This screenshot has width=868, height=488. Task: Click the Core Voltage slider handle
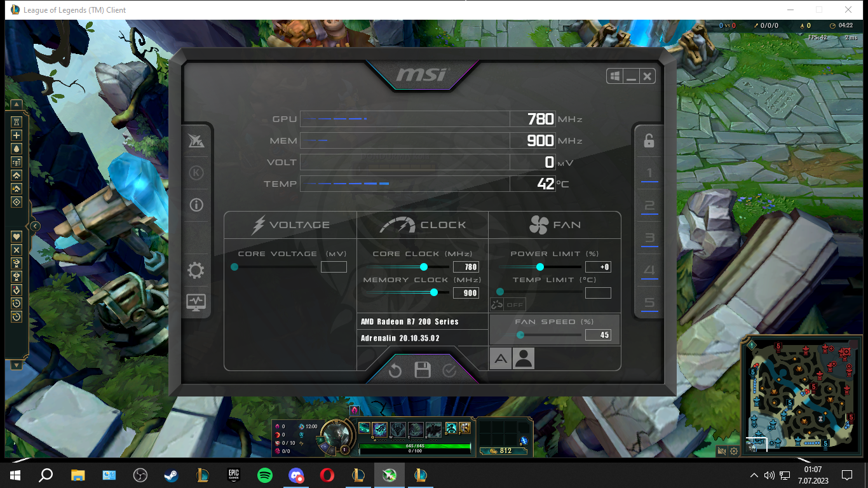(234, 267)
